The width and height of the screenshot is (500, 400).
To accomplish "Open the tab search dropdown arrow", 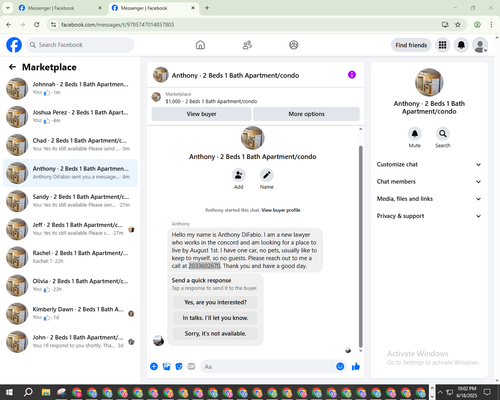I will 8,8.
